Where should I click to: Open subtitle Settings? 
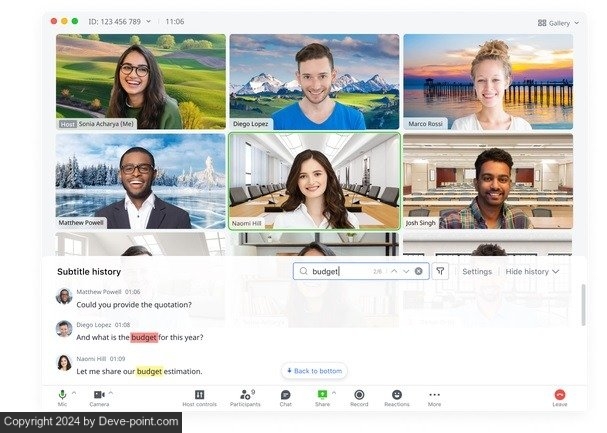click(477, 271)
